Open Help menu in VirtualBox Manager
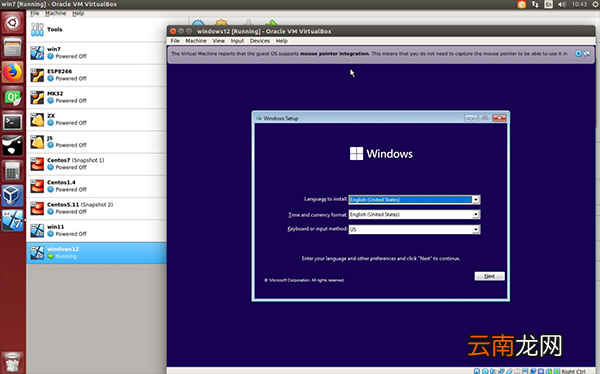Screen dimensions: 600x374 78,13
